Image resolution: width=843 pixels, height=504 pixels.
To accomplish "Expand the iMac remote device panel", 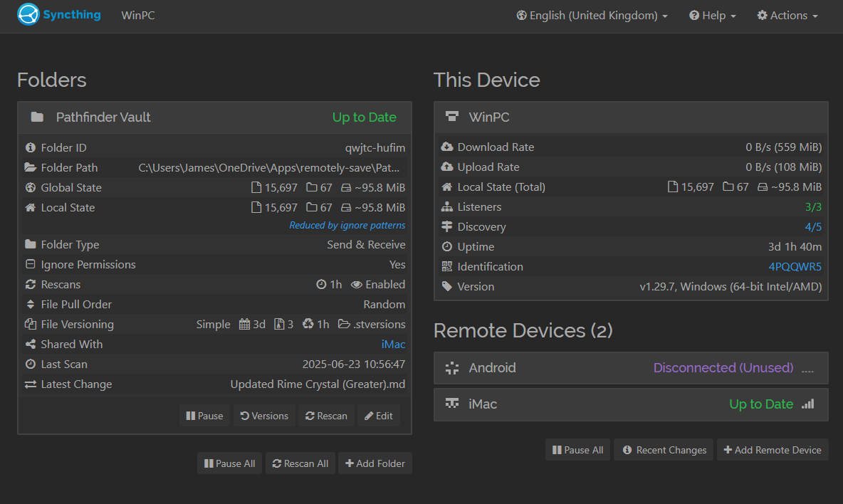I will point(631,404).
